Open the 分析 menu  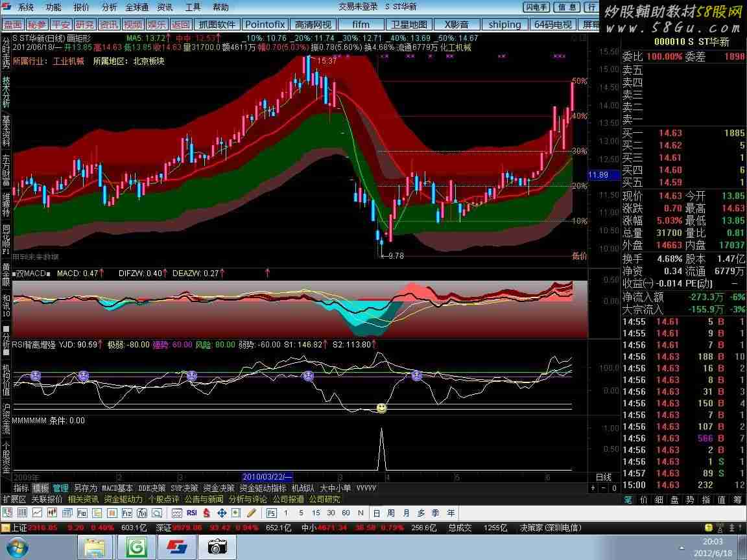(x=109, y=7)
